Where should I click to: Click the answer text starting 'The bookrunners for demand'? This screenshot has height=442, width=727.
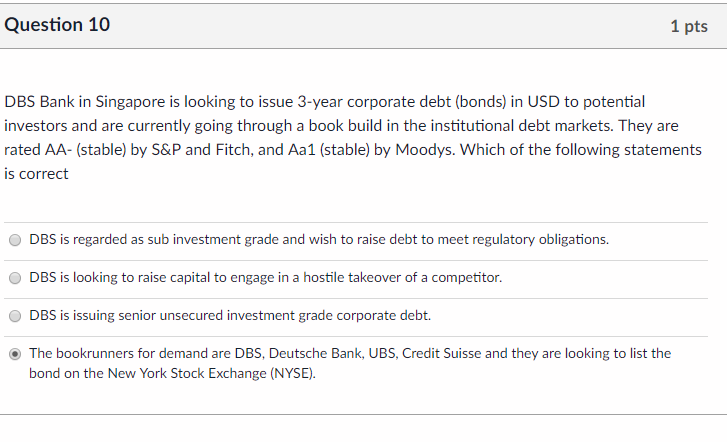pos(350,363)
